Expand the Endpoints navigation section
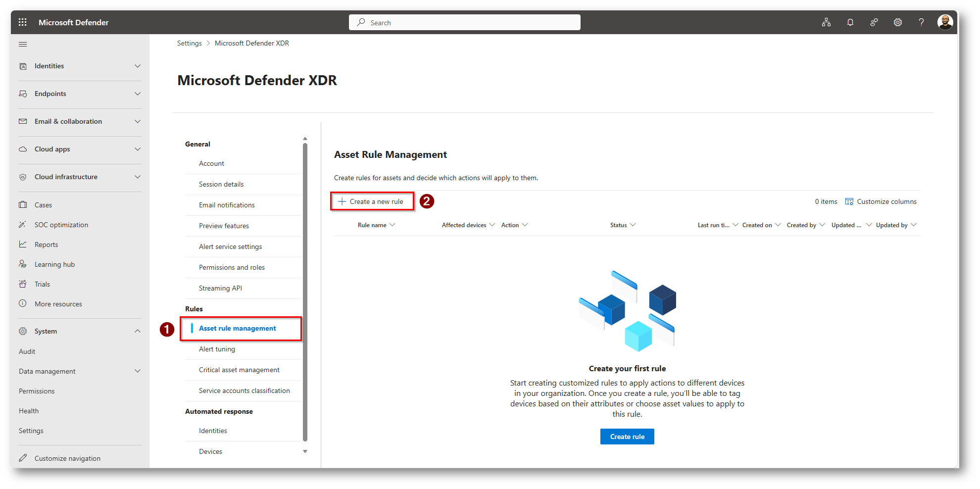 [138, 94]
